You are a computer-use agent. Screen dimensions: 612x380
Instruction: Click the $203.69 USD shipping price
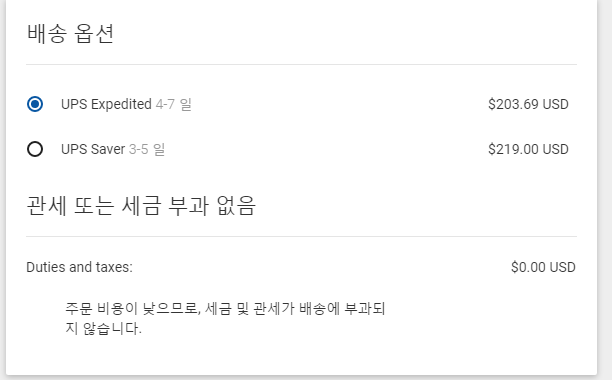point(528,104)
